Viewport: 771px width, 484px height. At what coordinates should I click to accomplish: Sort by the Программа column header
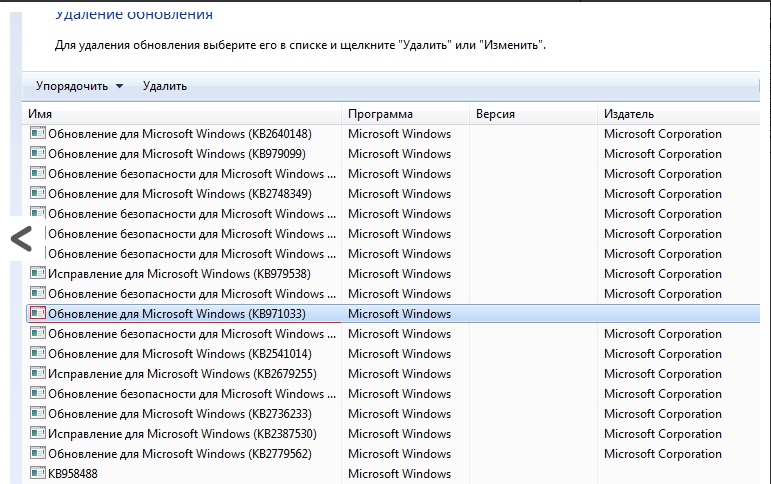click(380, 114)
